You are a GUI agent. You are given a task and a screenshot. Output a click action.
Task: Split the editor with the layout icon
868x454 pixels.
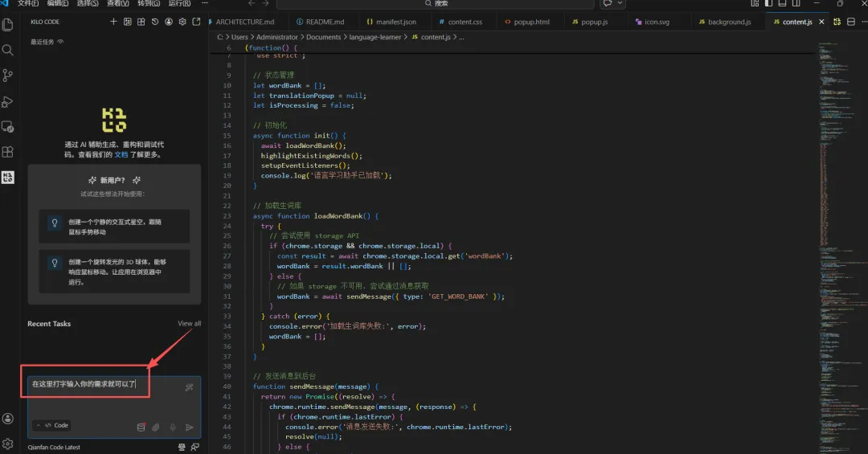coord(851,22)
